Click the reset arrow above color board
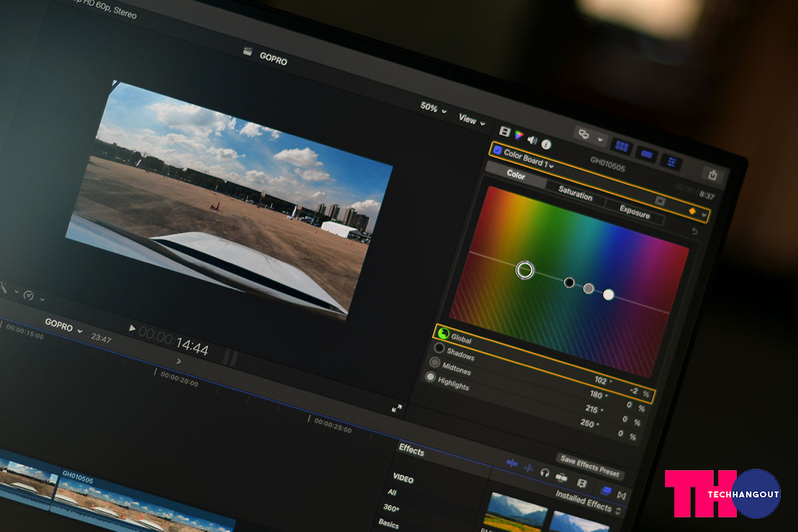The height and width of the screenshot is (532, 798). [x=695, y=231]
